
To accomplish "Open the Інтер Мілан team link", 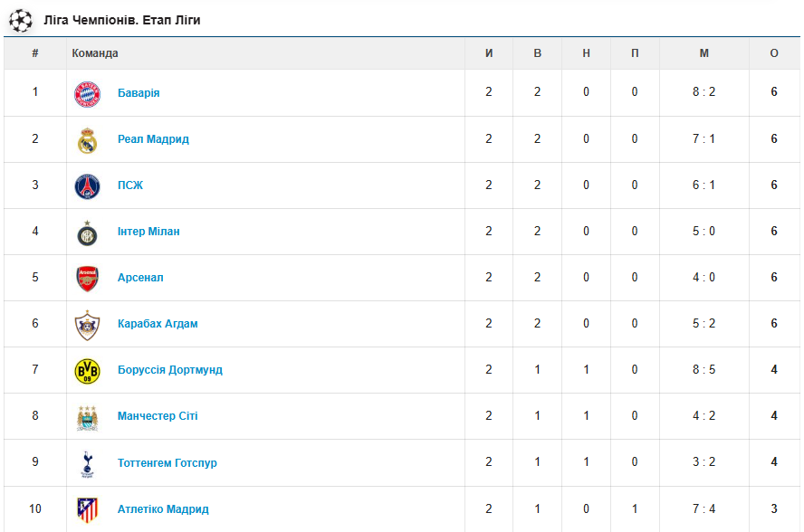I will click(x=148, y=232).
